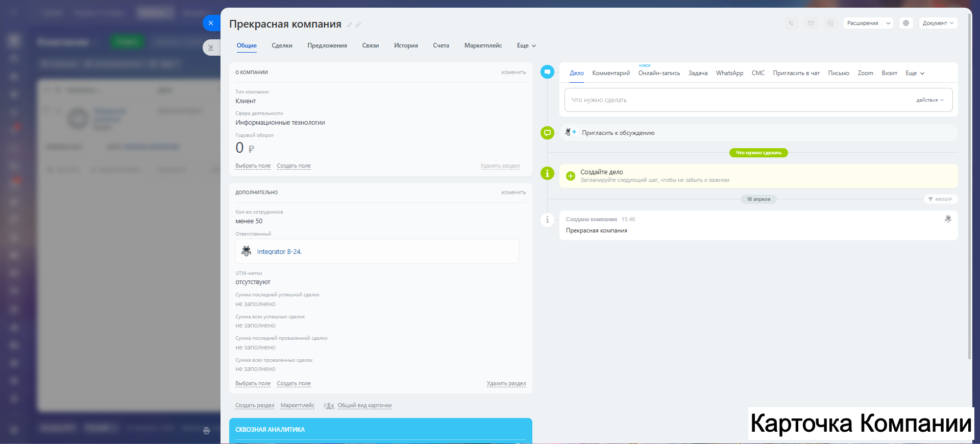The height and width of the screenshot is (444, 980).
Task: Click the envelope email icon in header
Action: pos(811,23)
